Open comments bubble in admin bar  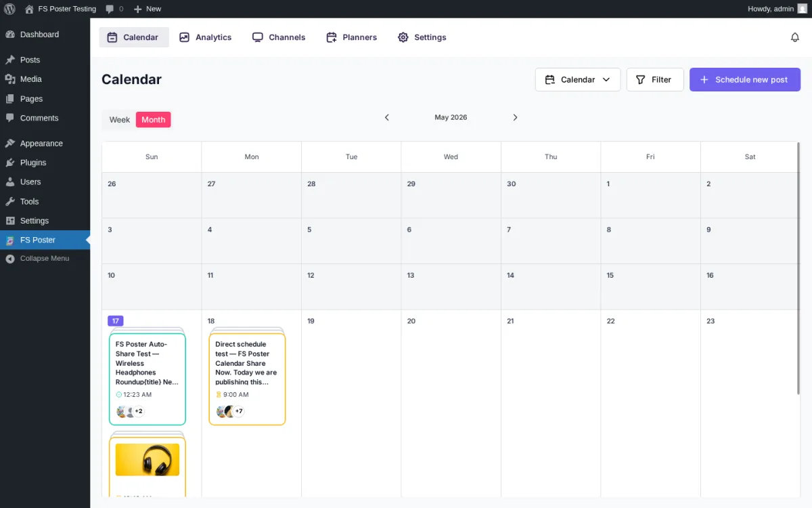point(114,9)
